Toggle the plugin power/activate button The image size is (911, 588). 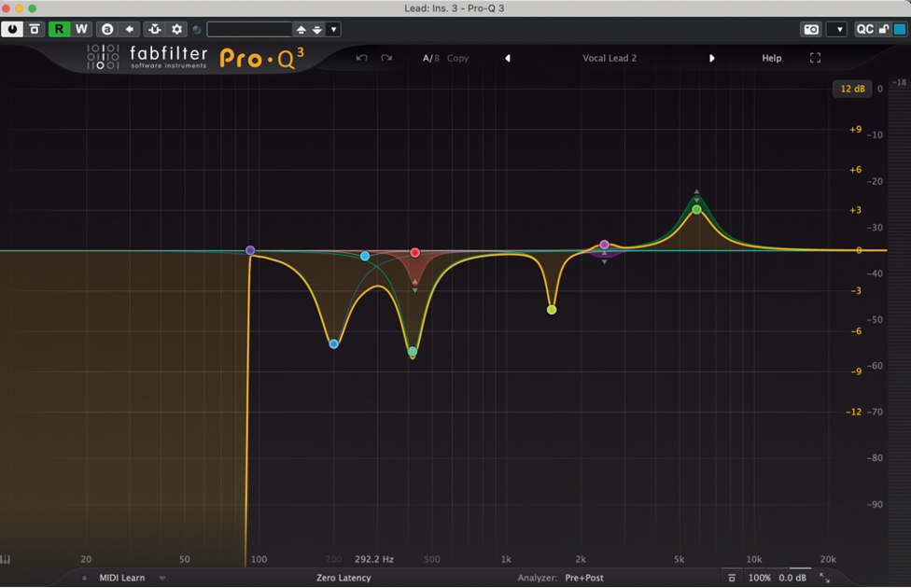click(12, 29)
